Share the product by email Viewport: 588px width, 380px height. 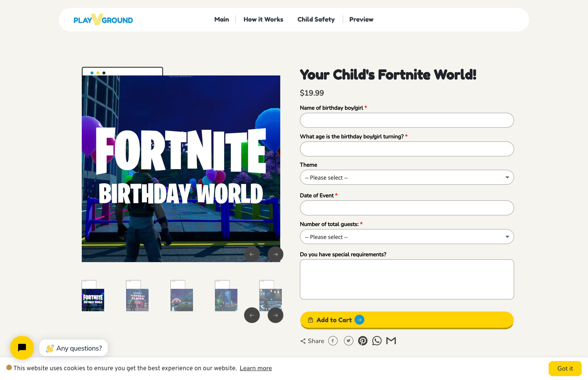391,341
